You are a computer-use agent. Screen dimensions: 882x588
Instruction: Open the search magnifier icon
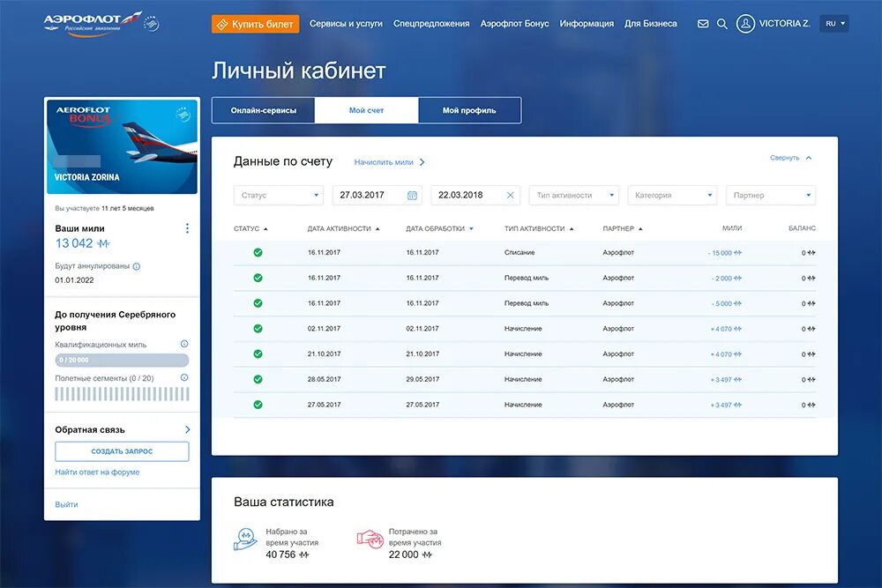(x=722, y=24)
